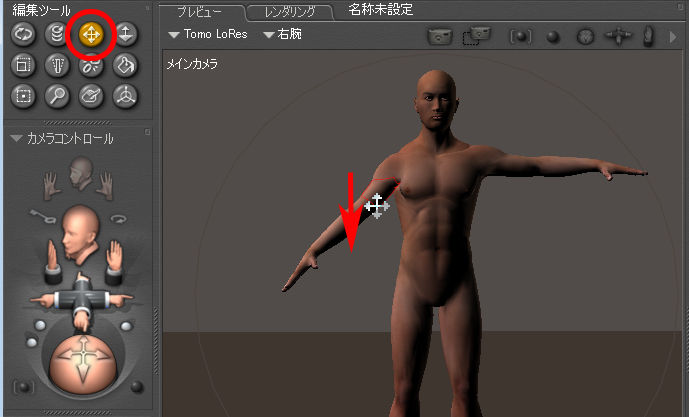Click the lower-left silver focal length ball
The image size is (689, 417).
coord(32,343)
